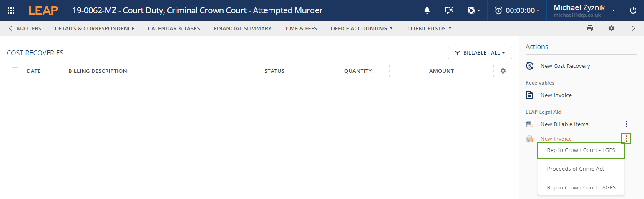This screenshot has height=199, width=644.
Task: Expand the Billable - All filter dropdown
Action: (480, 53)
